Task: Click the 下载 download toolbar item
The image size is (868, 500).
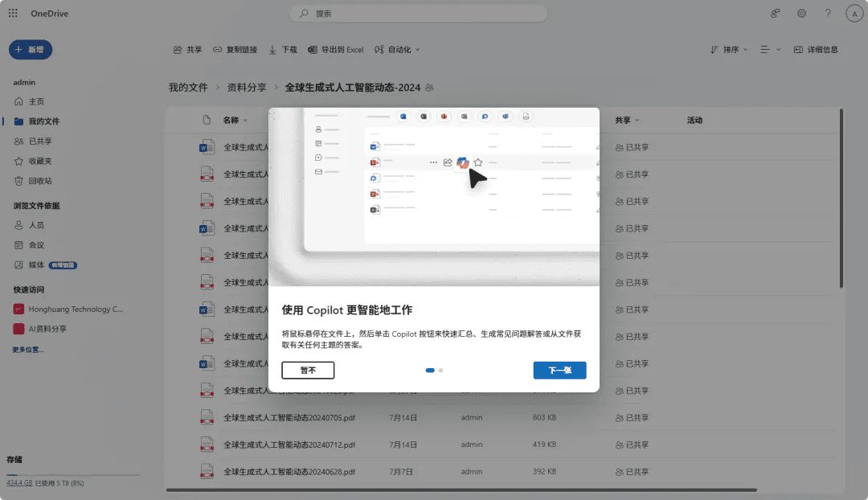Action: pyautogui.click(x=283, y=50)
